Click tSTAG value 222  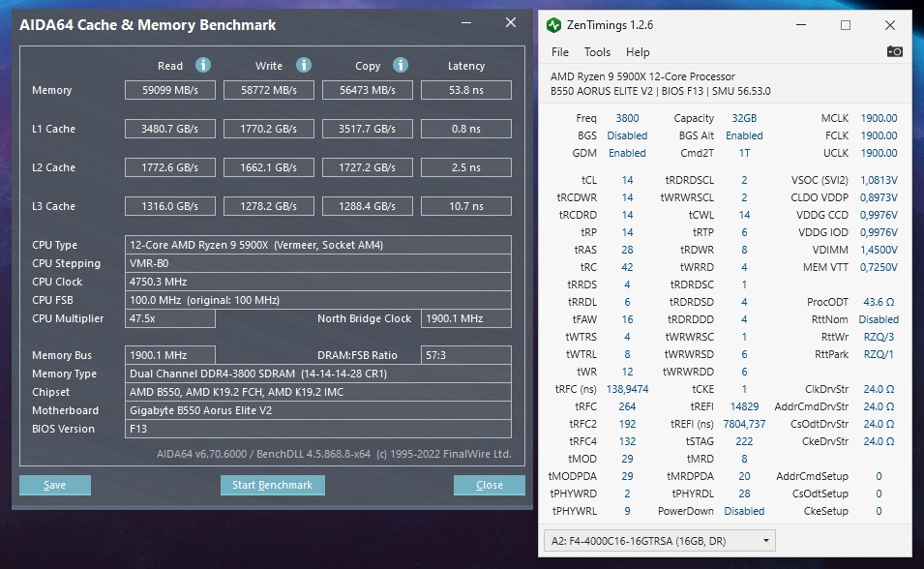pyautogui.click(x=744, y=441)
